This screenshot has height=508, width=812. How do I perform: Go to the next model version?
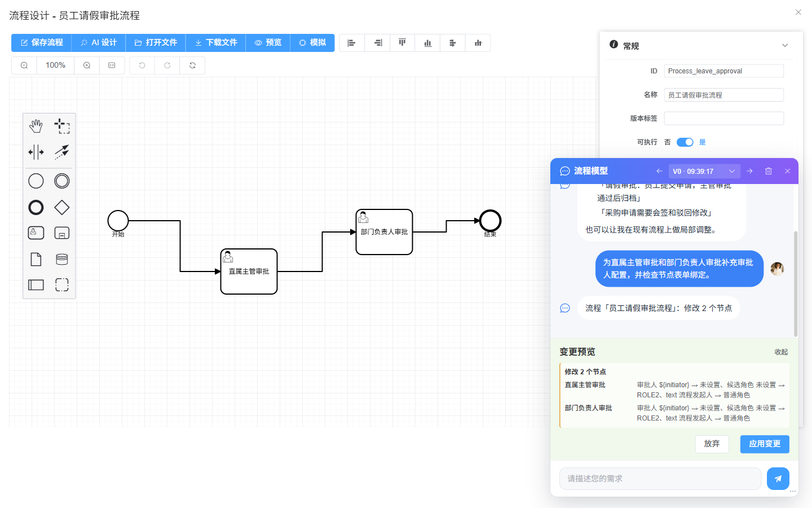coord(749,171)
